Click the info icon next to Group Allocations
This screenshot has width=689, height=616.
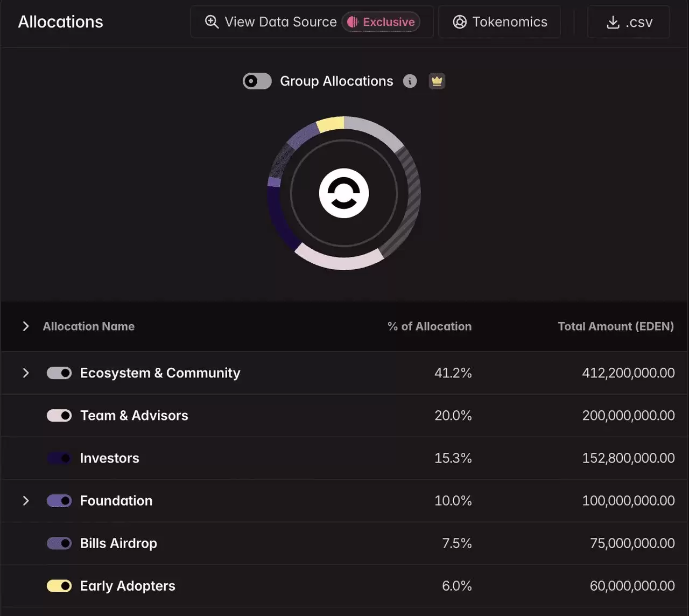click(x=410, y=81)
